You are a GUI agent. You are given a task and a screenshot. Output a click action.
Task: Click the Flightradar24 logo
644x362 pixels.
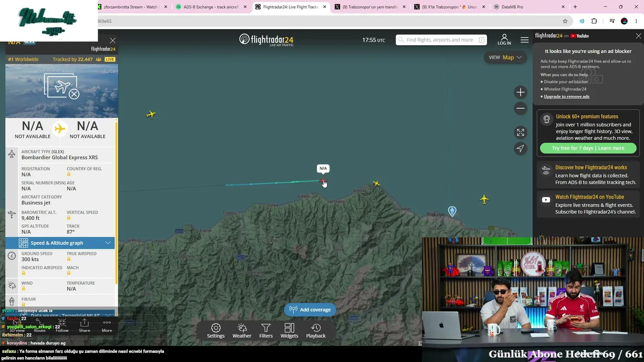pos(266,40)
